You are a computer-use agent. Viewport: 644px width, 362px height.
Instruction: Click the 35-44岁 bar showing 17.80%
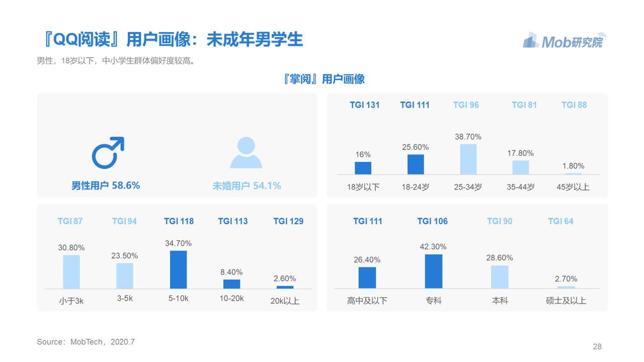pyautogui.click(x=521, y=167)
